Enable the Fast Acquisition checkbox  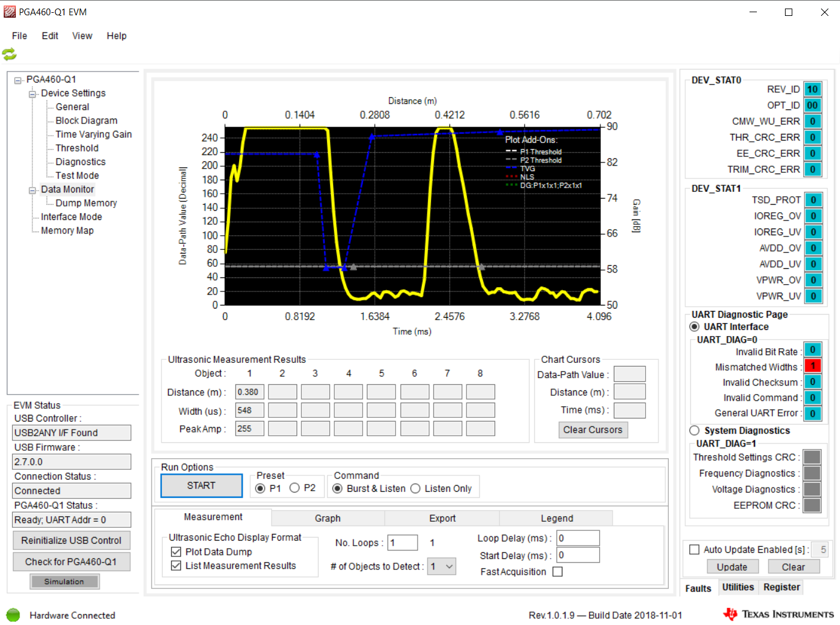click(558, 572)
